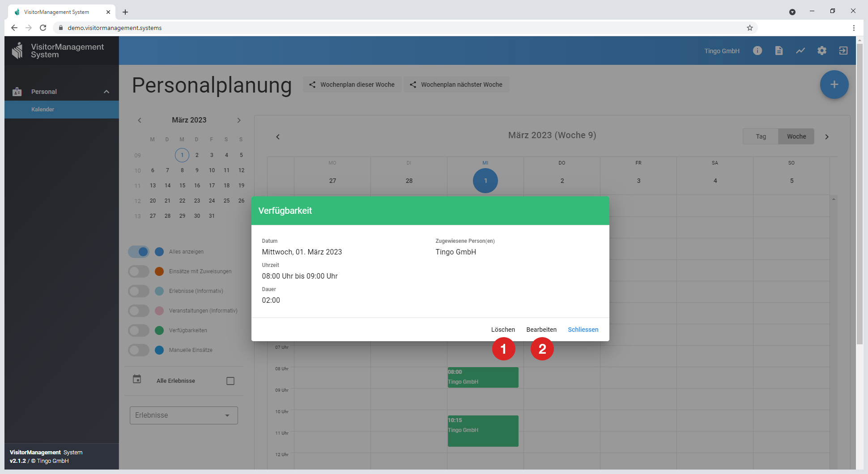The image size is (868, 474).
Task: Click Schliessen to close the dialog
Action: pos(583,330)
